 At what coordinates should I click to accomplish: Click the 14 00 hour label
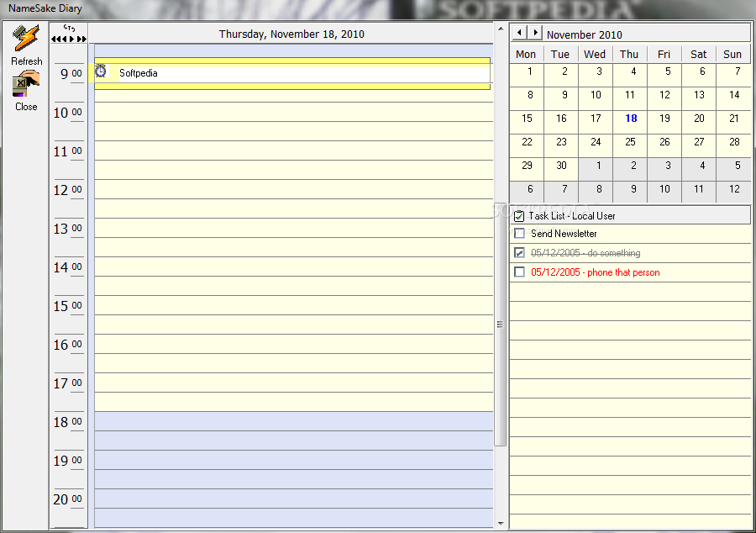coord(67,267)
